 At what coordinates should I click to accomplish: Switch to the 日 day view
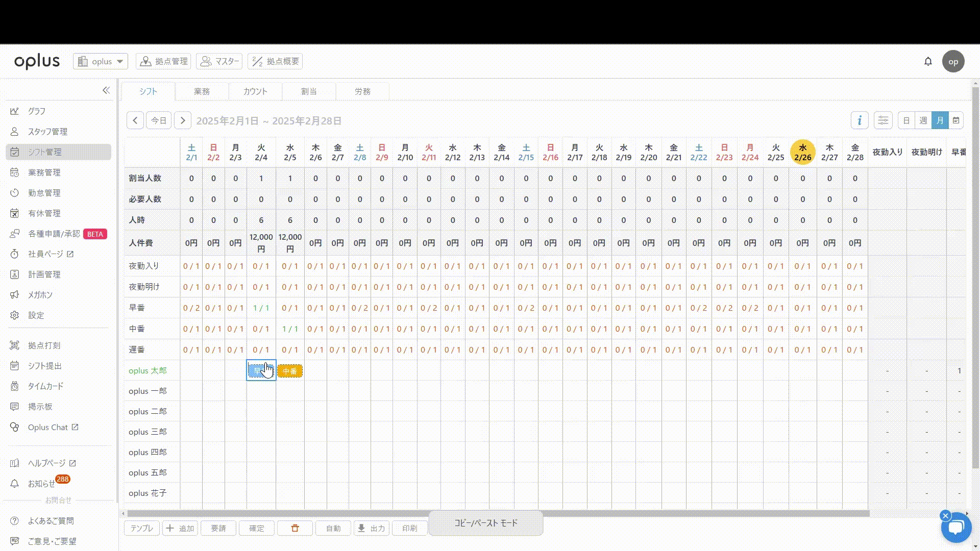click(x=906, y=120)
